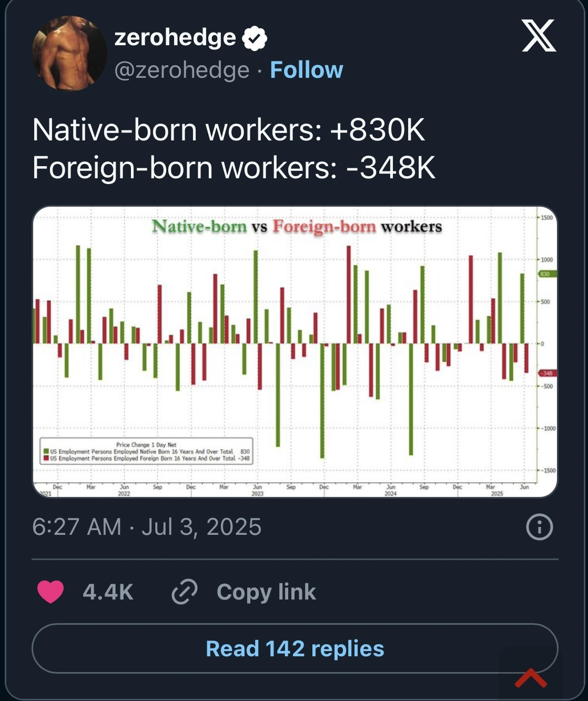The image size is (588, 701).
Task: Like the tweet with the heart icon
Action: [50, 592]
